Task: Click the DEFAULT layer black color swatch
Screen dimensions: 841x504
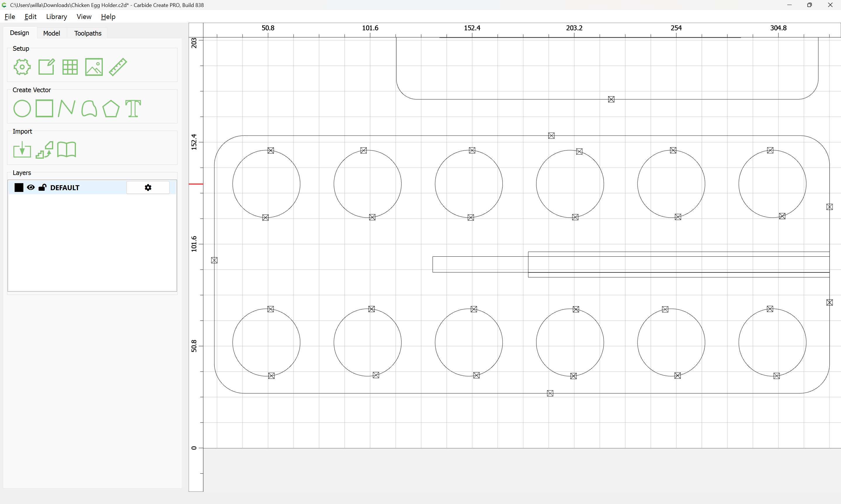Action: click(x=19, y=188)
